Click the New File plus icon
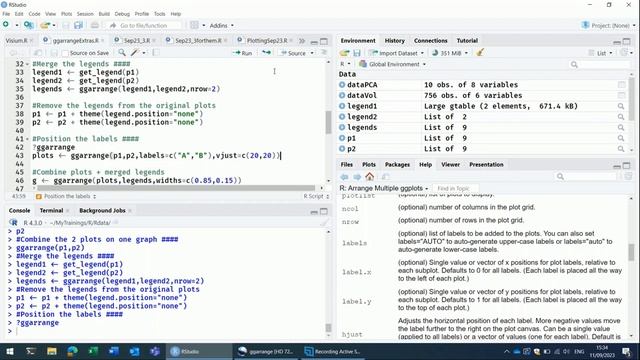640x360 pixels. 6,25
